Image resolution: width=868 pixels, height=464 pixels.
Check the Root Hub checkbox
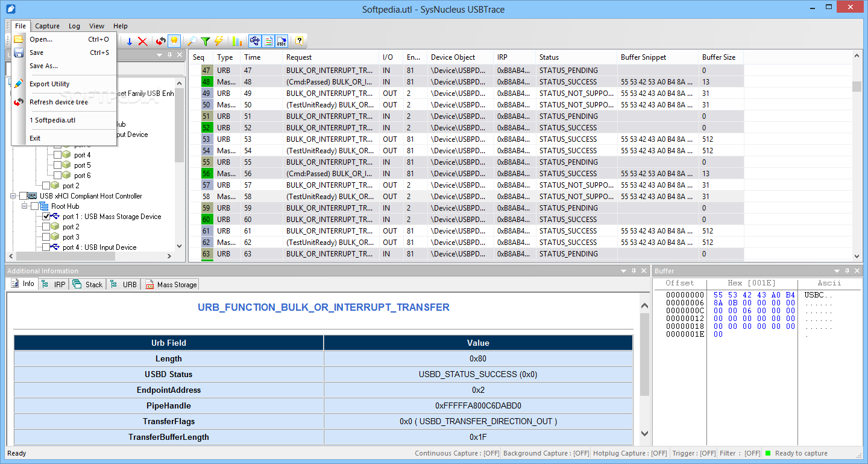(35, 206)
